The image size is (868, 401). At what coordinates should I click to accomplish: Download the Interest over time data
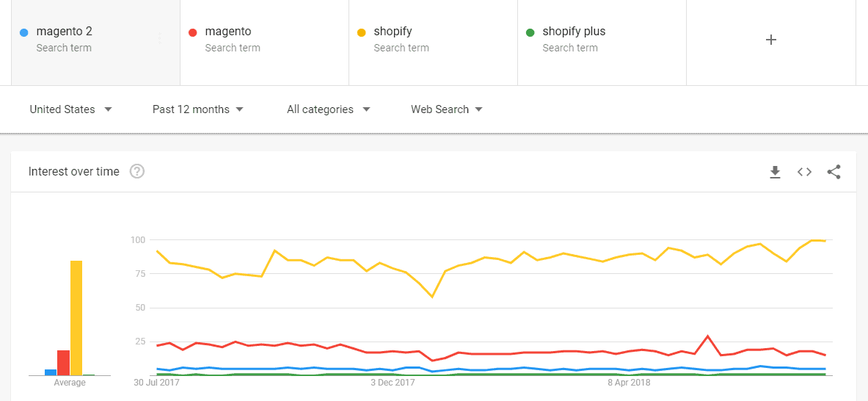click(x=775, y=172)
